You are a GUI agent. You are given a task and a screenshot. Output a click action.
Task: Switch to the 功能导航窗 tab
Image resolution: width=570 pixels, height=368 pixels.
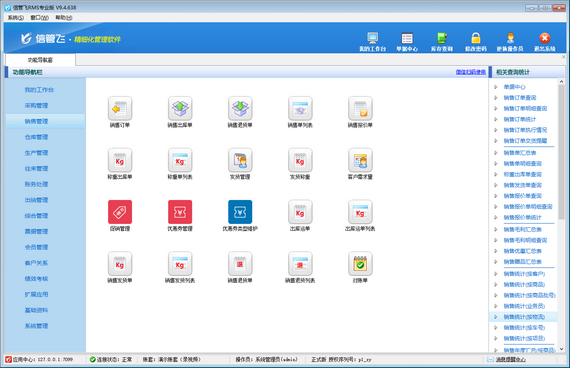[40, 60]
